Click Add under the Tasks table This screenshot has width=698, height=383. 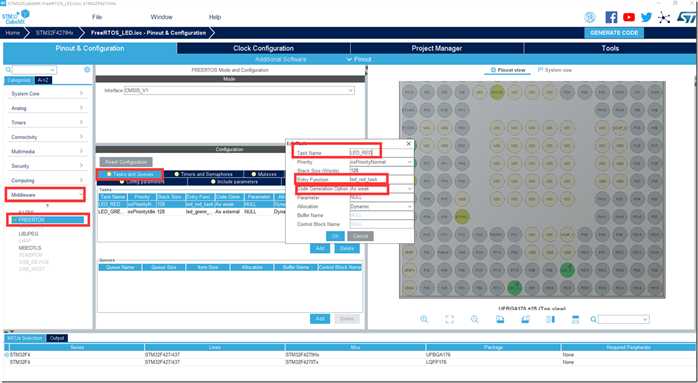(x=320, y=248)
